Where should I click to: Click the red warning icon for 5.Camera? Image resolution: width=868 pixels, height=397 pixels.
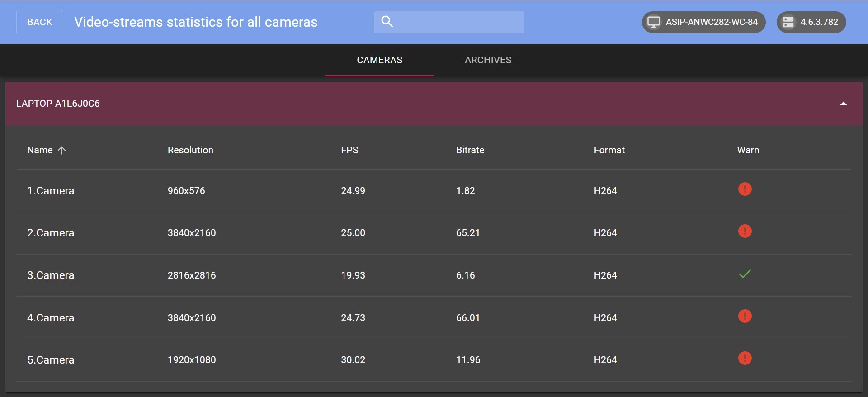[x=745, y=359]
